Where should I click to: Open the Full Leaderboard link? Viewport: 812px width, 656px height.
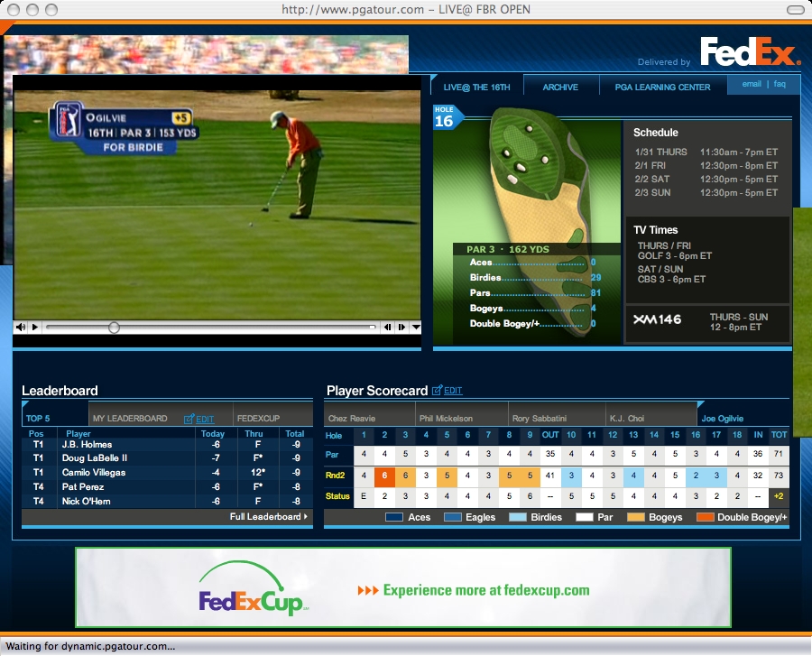tap(268, 517)
